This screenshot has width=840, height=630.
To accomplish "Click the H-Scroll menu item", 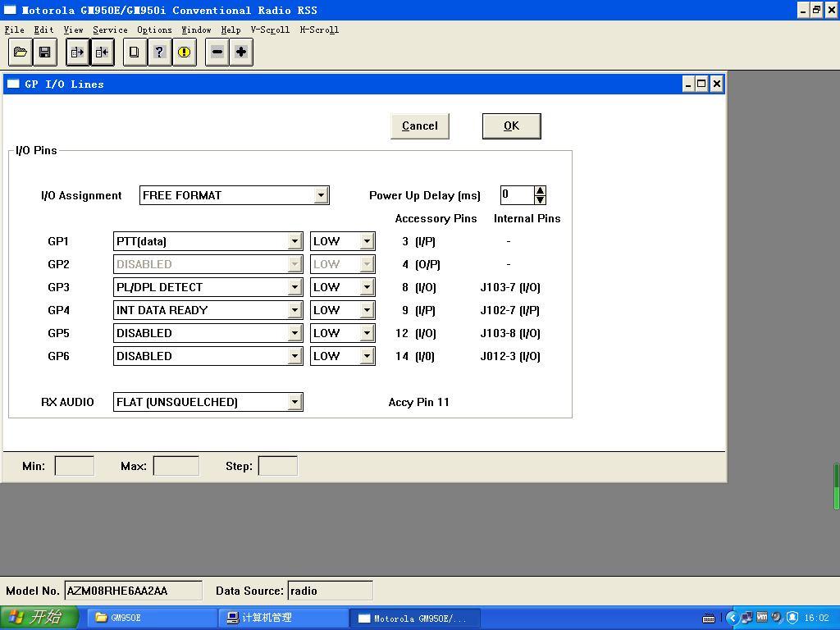I will pyautogui.click(x=319, y=30).
